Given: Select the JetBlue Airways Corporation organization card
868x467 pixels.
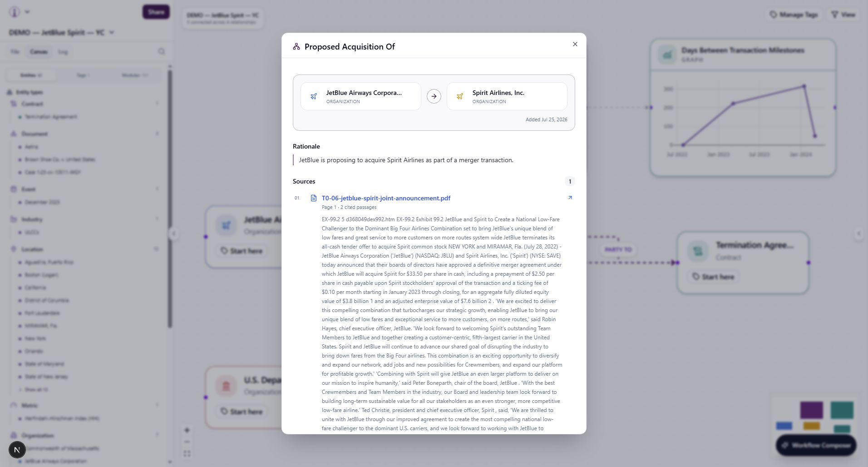Looking at the screenshot, I should [361, 96].
